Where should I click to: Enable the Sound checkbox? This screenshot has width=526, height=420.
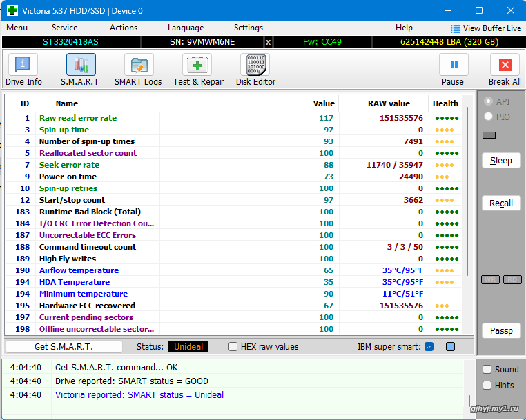coord(487,370)
